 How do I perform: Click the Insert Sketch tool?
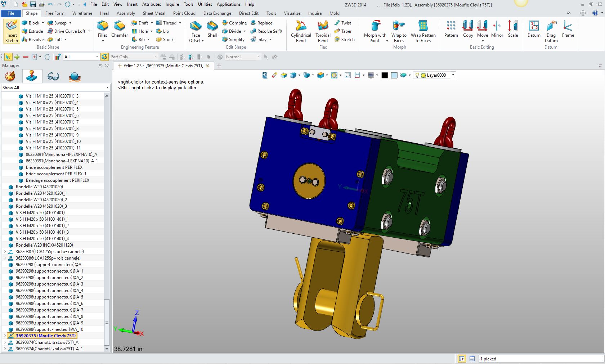click(x=12, y=31)
